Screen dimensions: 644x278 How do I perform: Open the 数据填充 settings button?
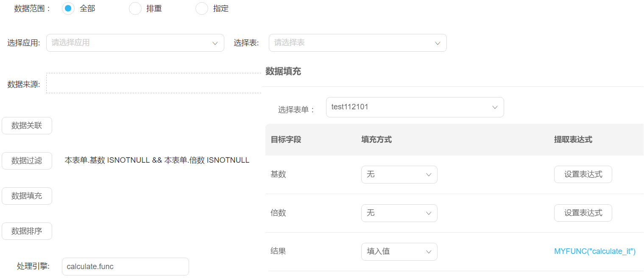click(x=27, y=196)
